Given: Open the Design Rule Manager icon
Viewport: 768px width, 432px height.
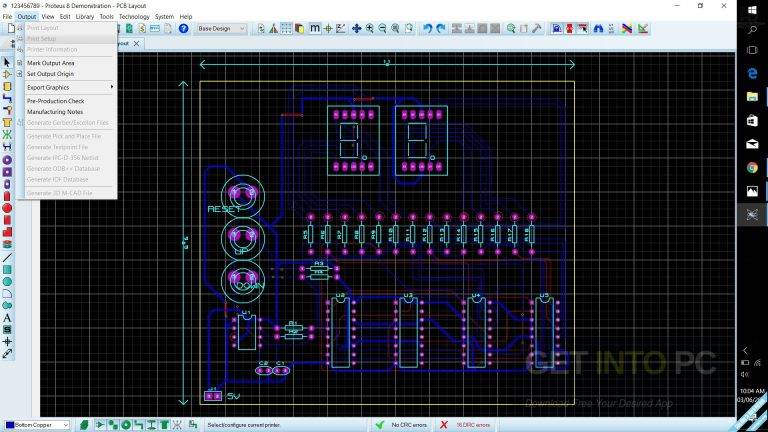Looking at the screenshot, I should [x=643, y=28].
